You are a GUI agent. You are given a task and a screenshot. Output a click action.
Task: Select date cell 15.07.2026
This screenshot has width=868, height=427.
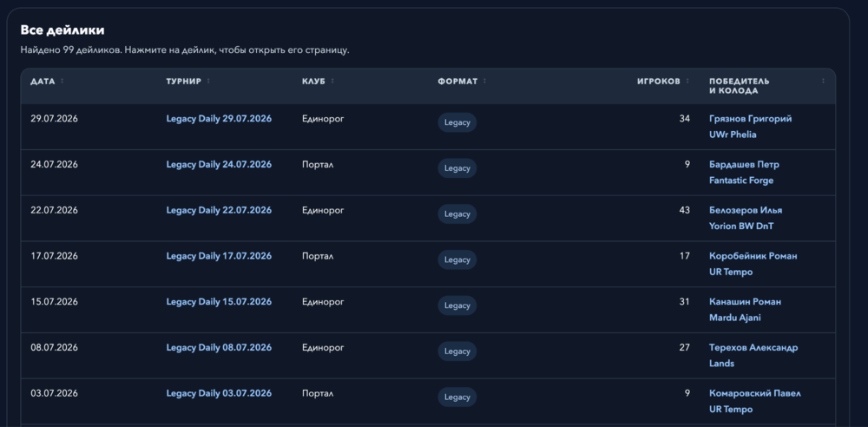(x=54, y=302)
